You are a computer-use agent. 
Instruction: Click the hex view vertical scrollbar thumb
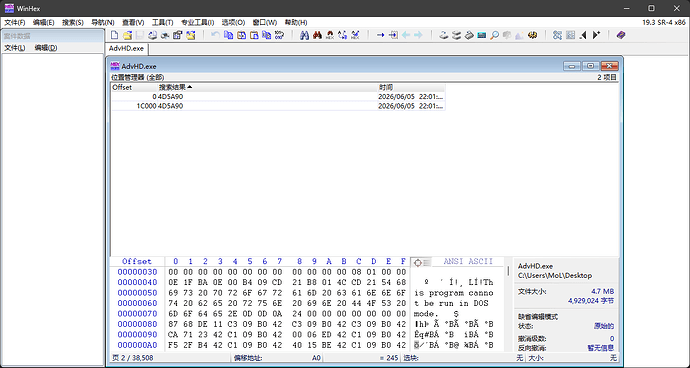508,271
